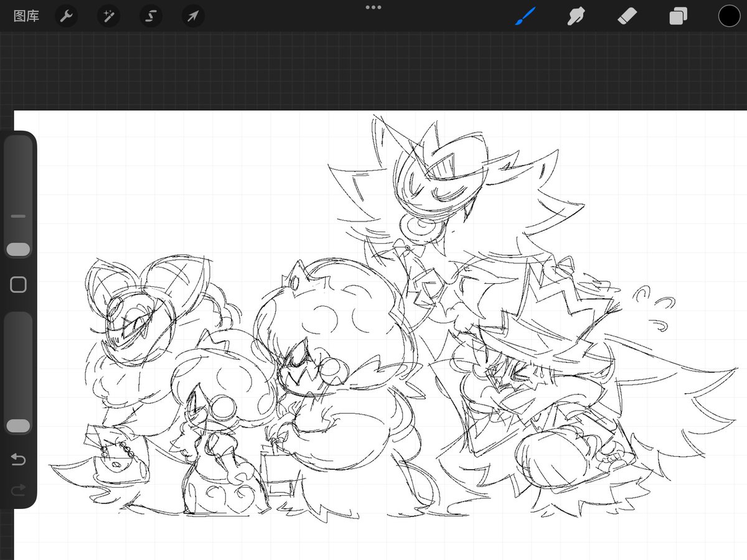Select the Eraser tool

coord(627,16)
